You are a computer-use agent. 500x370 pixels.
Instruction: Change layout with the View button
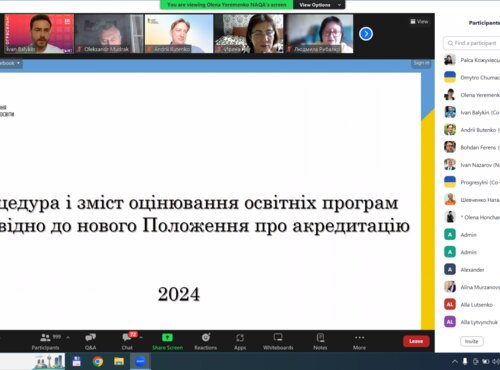(419, 22)
